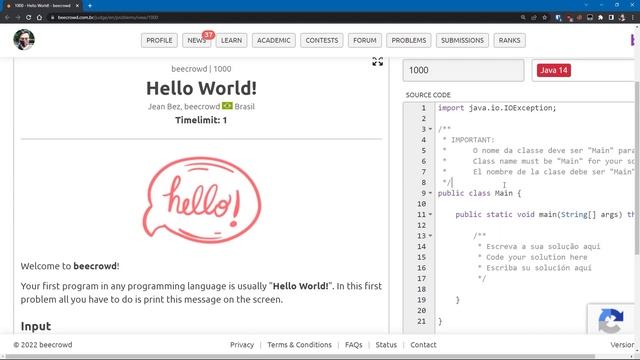640x360 pixels.
Task: Open the extensions puzzle icon
Action: (x=600, y=18)
